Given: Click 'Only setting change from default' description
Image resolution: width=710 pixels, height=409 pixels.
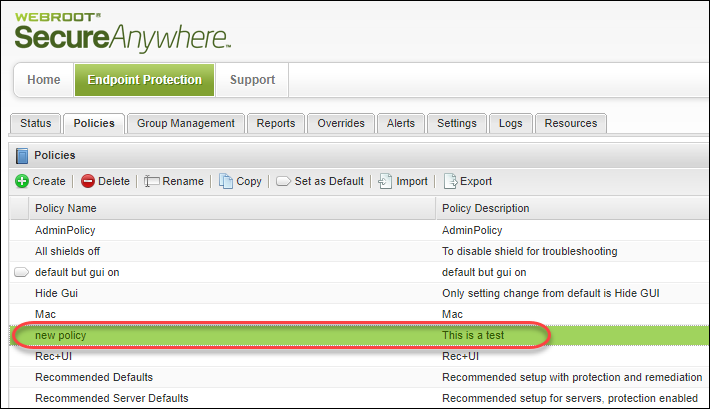Looking at the screenshot, I should pos(551,293).
